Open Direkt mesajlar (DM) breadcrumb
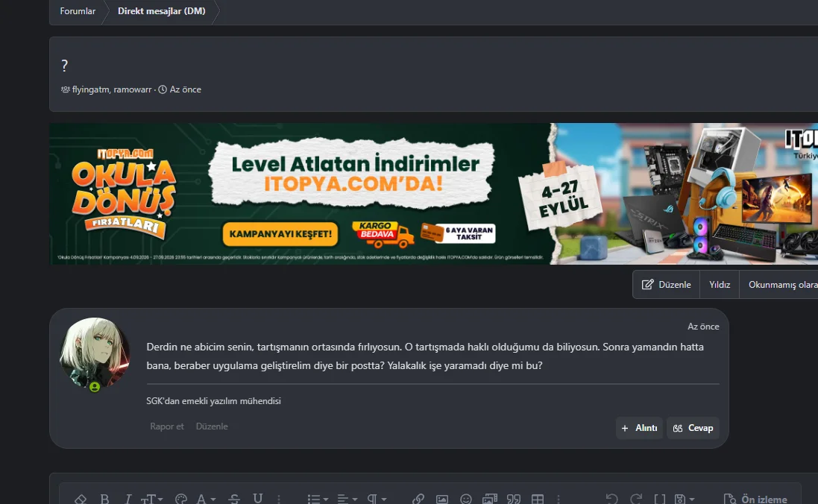 pyautogui.click(x=162, y=11)
